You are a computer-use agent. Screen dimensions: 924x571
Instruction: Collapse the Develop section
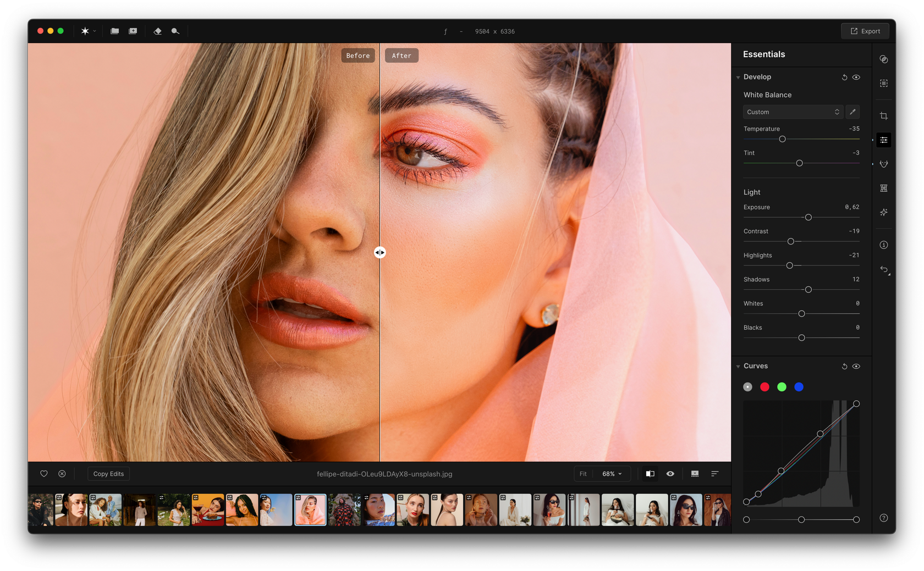coord(738,77)
